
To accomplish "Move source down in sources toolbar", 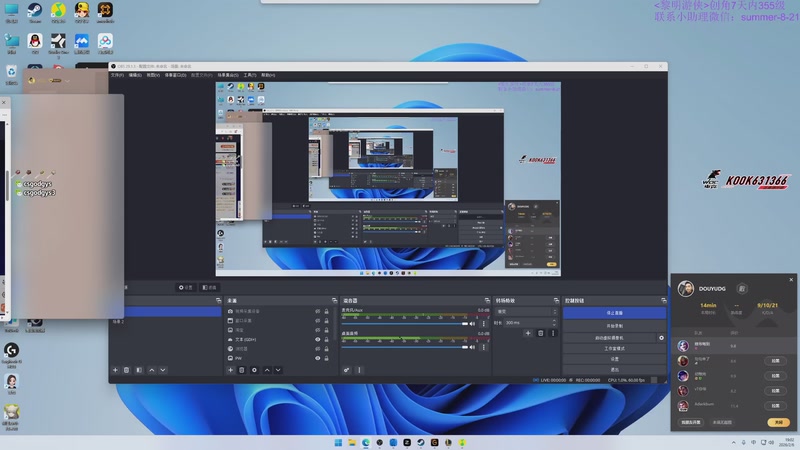I will point(278,370).
